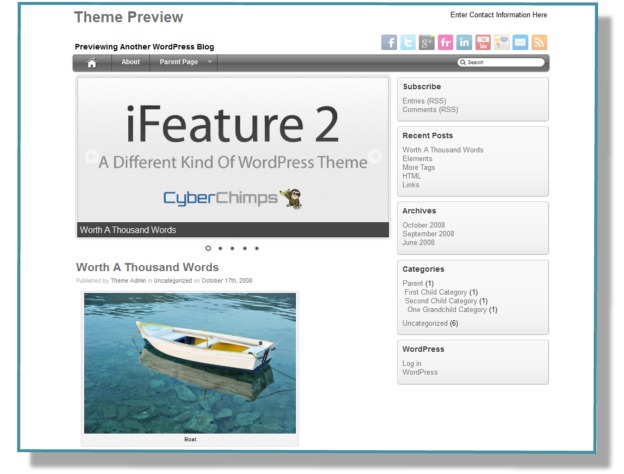The image size is (624, 474).
Task: Show next slide with right arrow
Action: pyautogui.click(x=374, y=156)
